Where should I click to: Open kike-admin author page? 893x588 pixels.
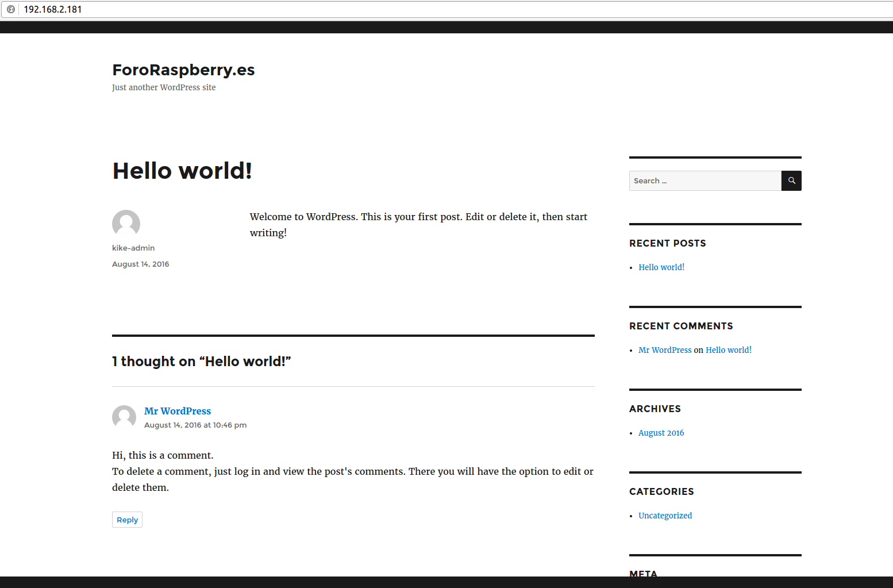tap(133, 248)
